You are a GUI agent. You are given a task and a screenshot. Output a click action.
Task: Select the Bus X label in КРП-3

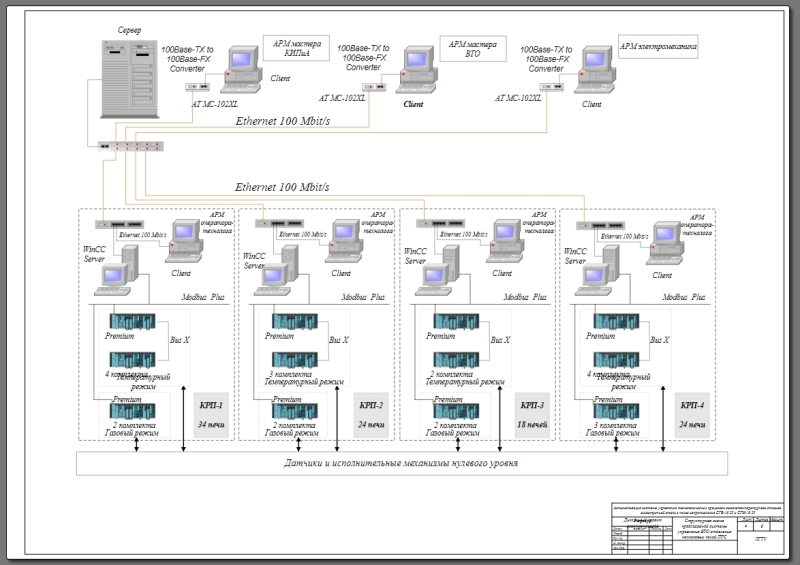click(x=500, y=340)
